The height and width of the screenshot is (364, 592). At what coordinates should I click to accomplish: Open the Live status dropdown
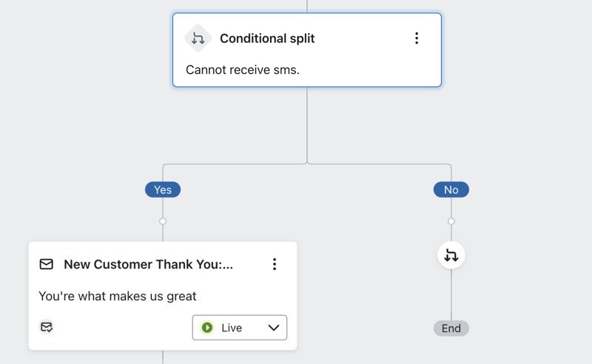click(x=240, y=328)
